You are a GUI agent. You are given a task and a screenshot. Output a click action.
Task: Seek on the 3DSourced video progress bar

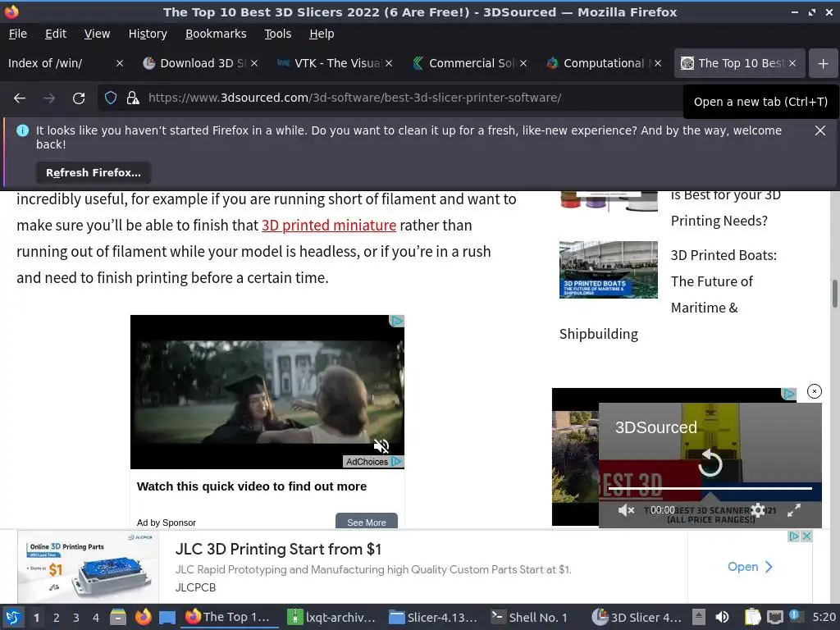click(x=710, y=488)
